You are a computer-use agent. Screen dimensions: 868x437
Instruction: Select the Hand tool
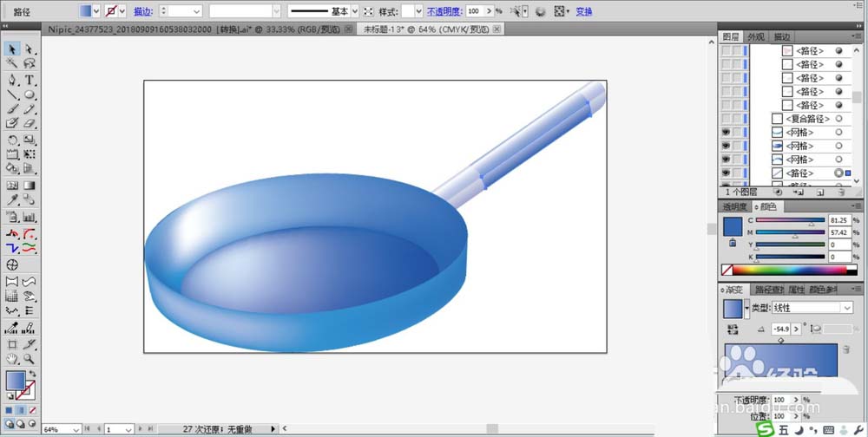(11, 359)
